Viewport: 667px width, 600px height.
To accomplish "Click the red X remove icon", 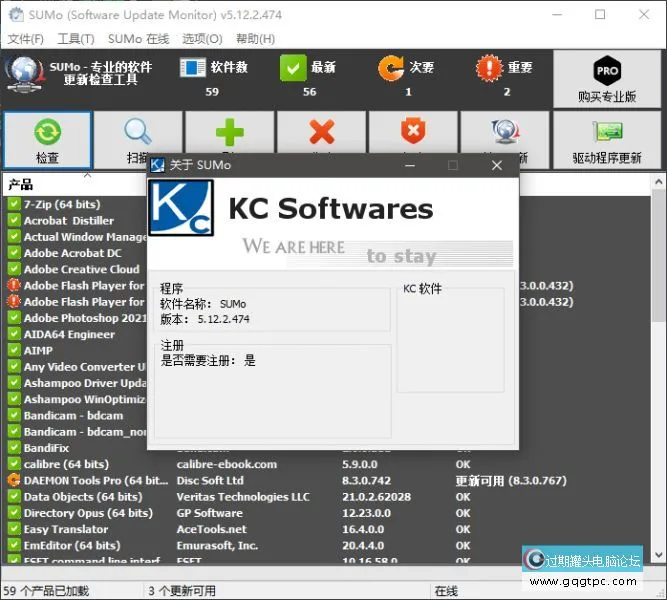I will point(321,133).
